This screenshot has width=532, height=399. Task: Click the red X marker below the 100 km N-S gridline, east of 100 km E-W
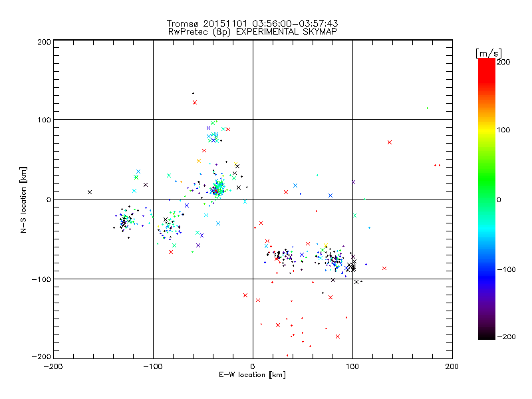pyautogui.click(x=390, y=142)
